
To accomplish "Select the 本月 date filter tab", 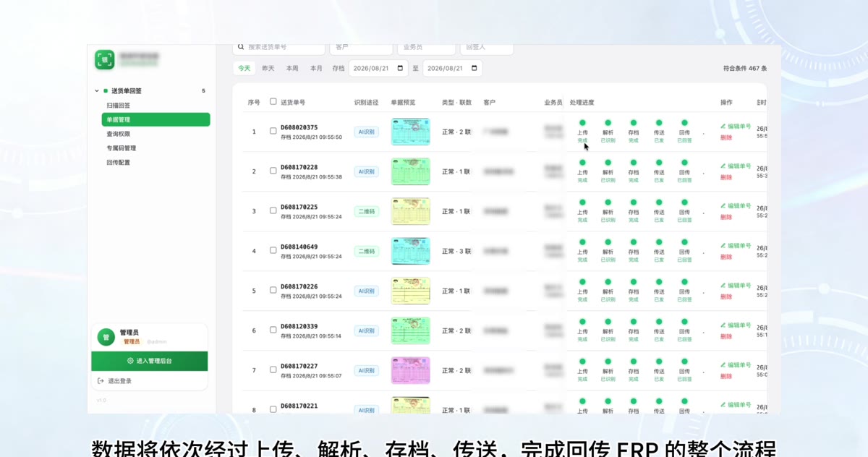I will coord(316,68).
